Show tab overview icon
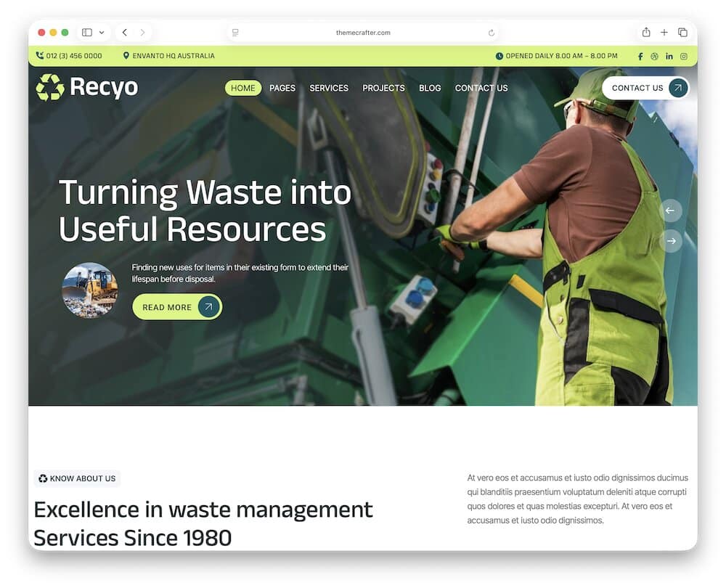This screenshot has height=588, width=726. coord(682,33)
